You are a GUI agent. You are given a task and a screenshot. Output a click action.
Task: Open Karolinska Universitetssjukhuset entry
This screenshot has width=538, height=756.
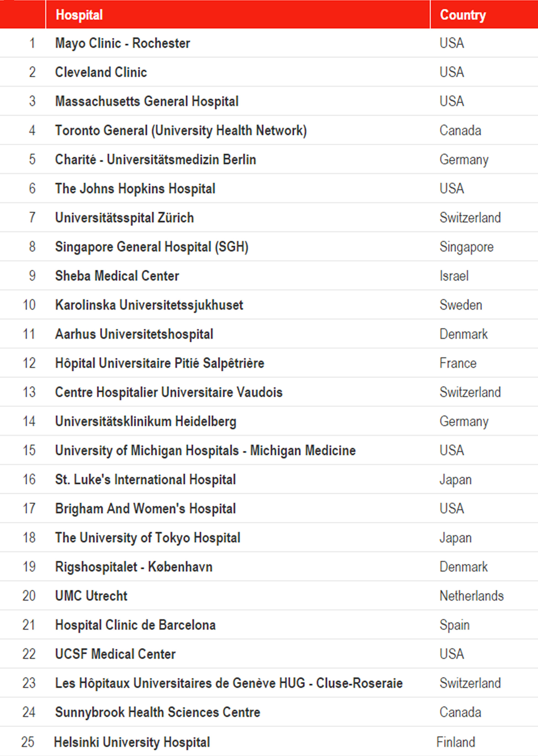pyautogui.click(x=149, y=305)
